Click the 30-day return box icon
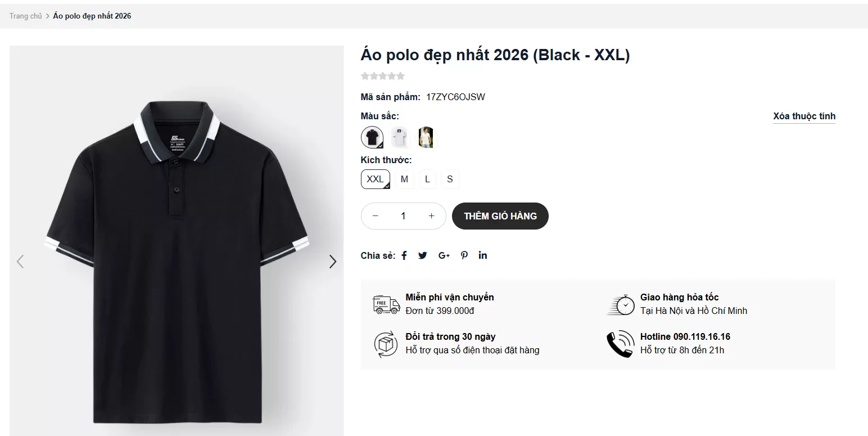868x436 pixels. click(386, 344)
